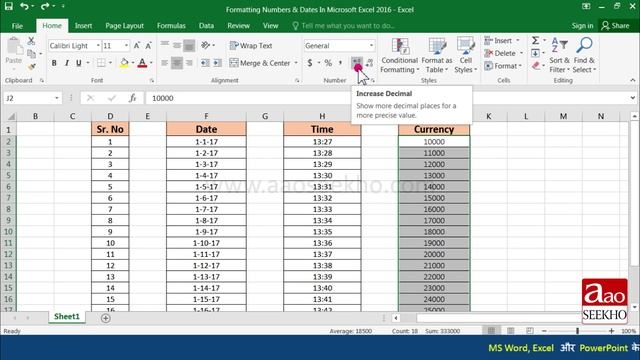The height and width of the screenshot is (360, 640).
Task: Toggle italic formatting
Action: 66,63
